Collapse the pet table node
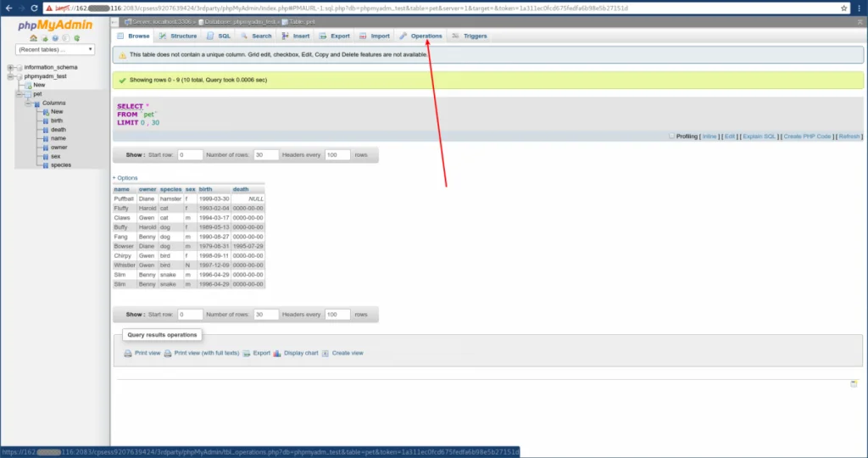The height and width of the screenshot is (458, 868). 19,94
